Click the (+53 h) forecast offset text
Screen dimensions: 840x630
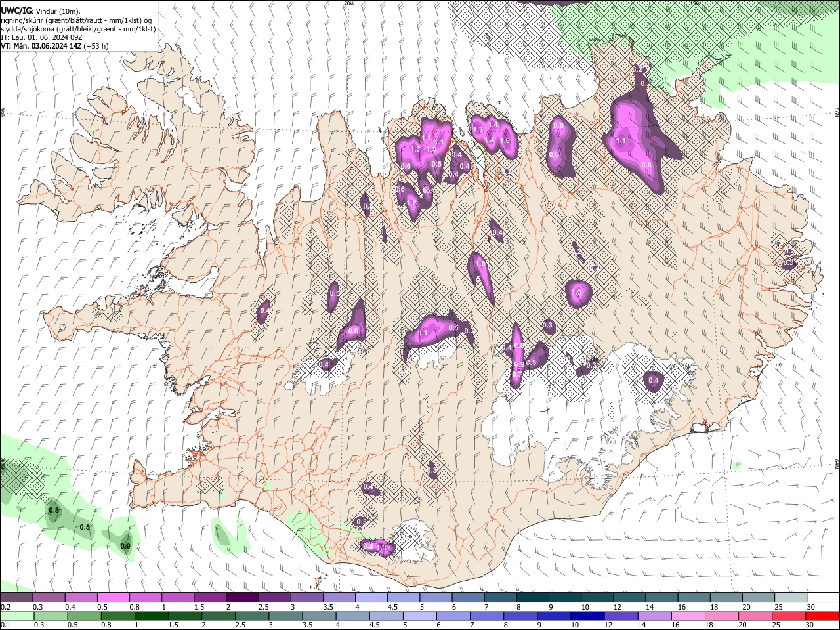tap(96, 46)
